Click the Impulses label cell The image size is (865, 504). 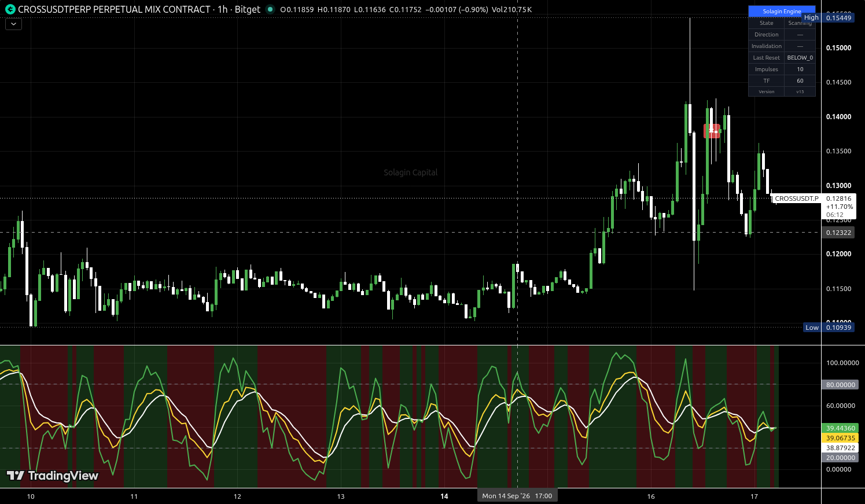click(x=767, y=69)
